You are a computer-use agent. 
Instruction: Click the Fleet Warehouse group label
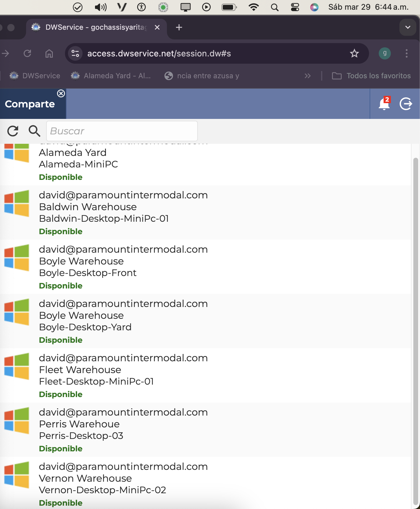[80, 370]
